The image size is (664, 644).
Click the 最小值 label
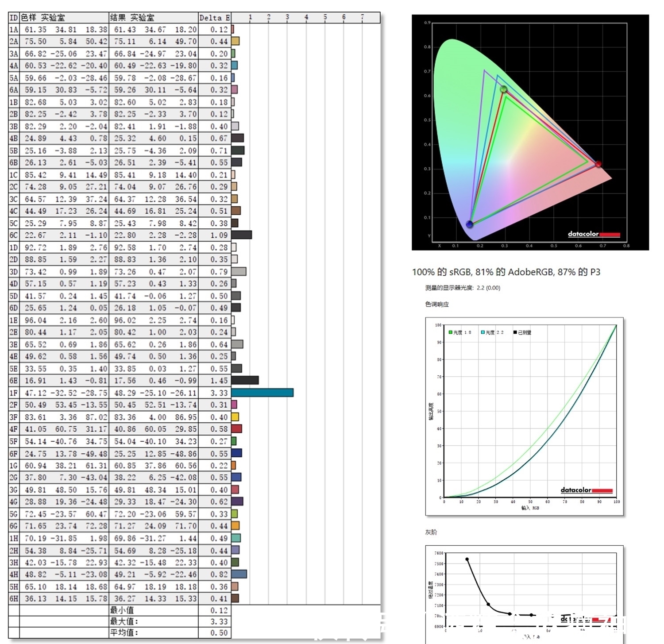122,610
